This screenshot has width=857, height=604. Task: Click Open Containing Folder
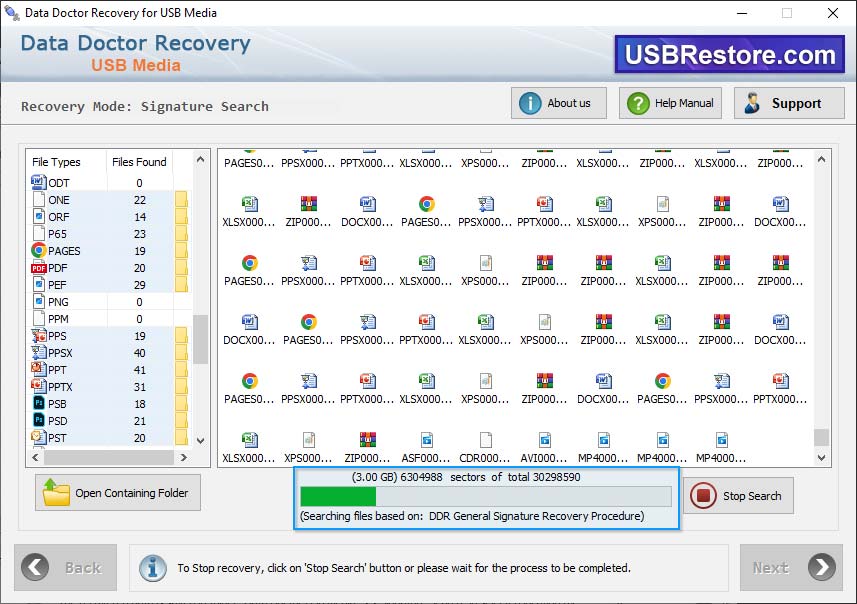(118, 492)
